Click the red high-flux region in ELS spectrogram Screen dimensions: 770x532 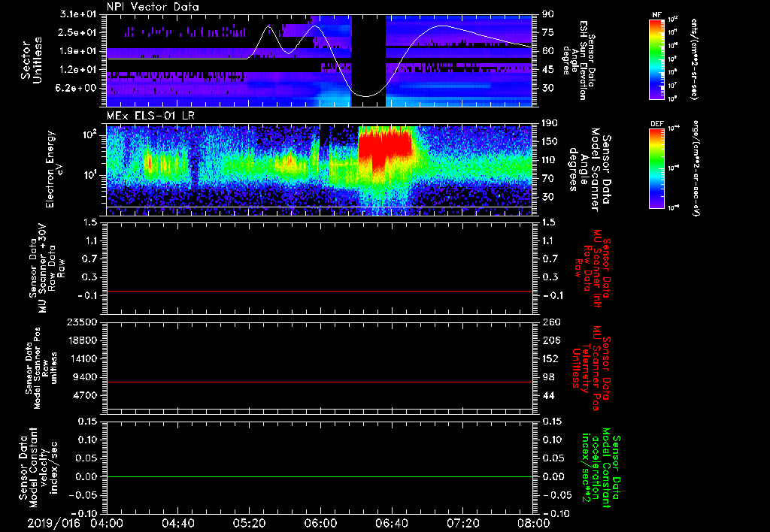[384, 147]
